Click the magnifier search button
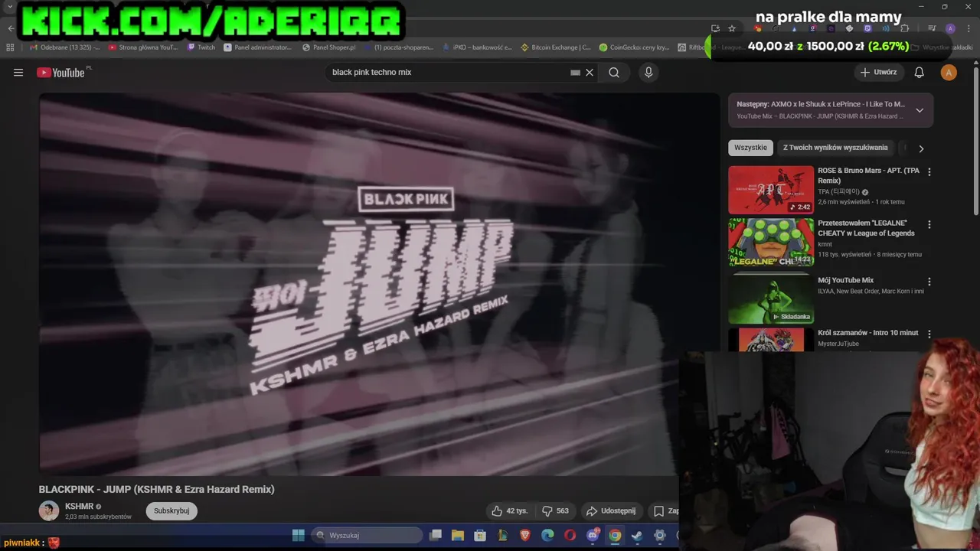 [614, 73]
